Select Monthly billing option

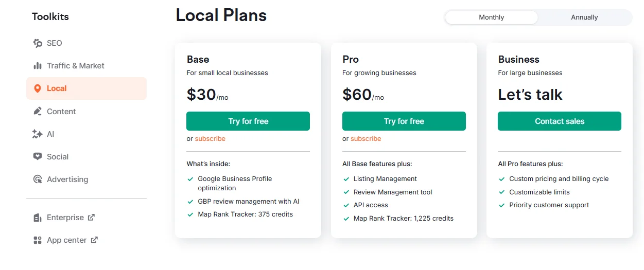[x=491, y=17]
